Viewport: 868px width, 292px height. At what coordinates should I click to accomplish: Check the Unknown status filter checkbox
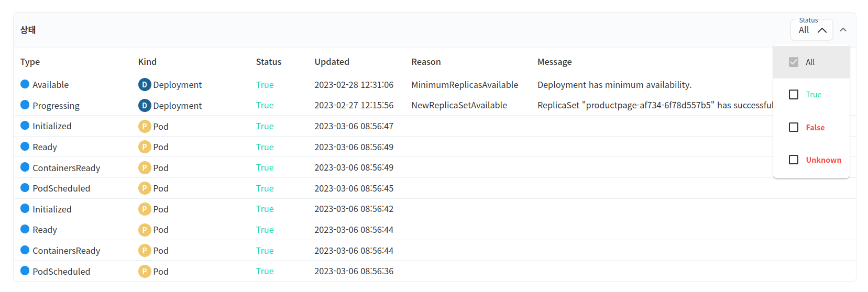pyautogui.click(x=794, y=160)
